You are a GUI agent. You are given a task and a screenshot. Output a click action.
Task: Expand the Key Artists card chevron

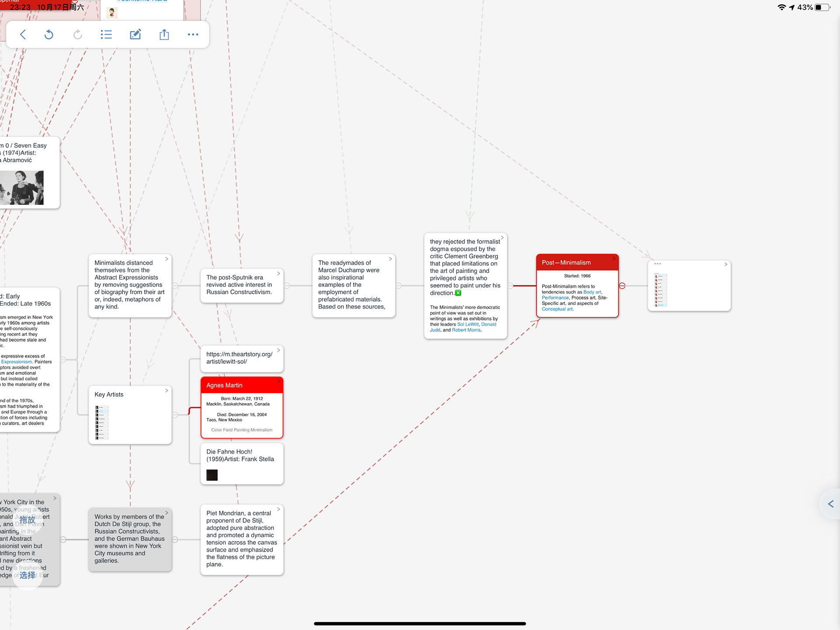[x=167, y=391]
